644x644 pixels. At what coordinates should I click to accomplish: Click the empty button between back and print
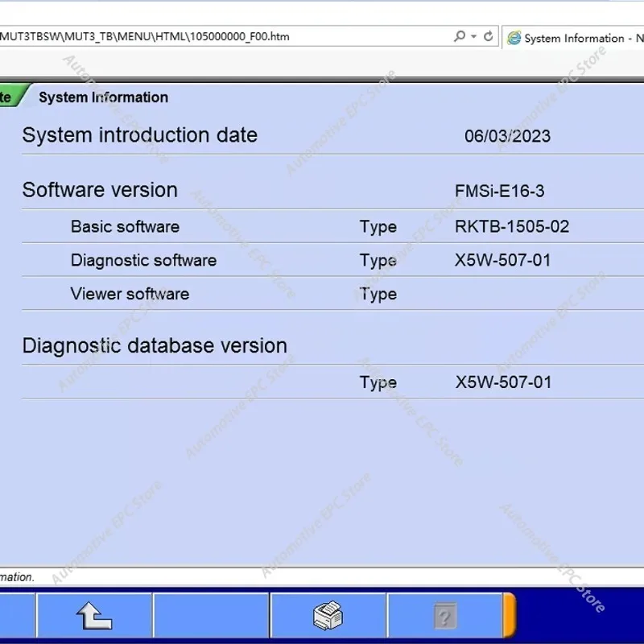[x=211, y=617]
